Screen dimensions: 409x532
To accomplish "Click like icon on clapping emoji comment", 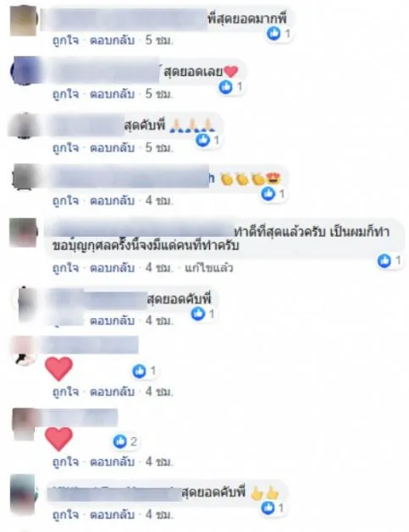I will (x=268, y=194).
